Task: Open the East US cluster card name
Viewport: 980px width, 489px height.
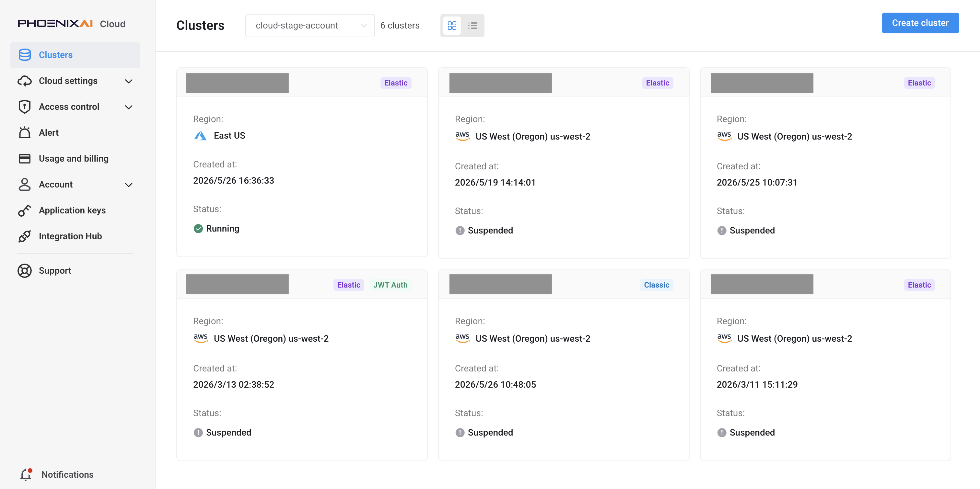Action: click(238, 83)
